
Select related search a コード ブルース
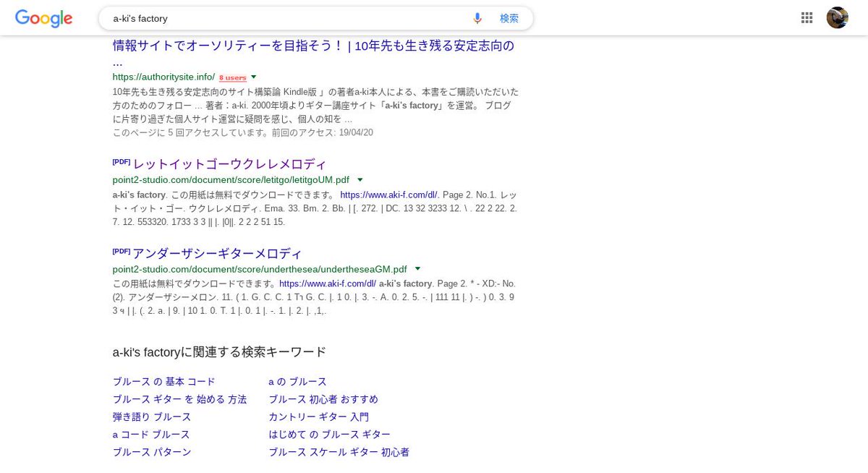[x=151, y=435]
